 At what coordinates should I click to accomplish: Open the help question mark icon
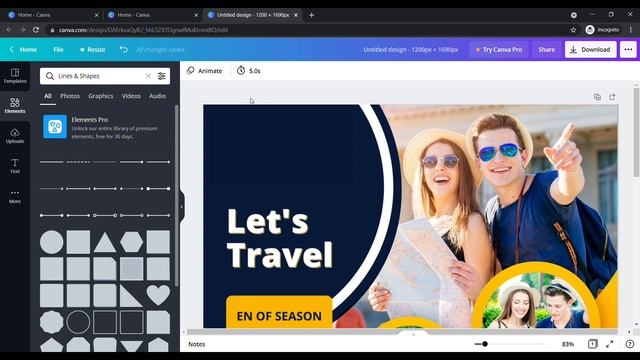[x=630, y=344]
